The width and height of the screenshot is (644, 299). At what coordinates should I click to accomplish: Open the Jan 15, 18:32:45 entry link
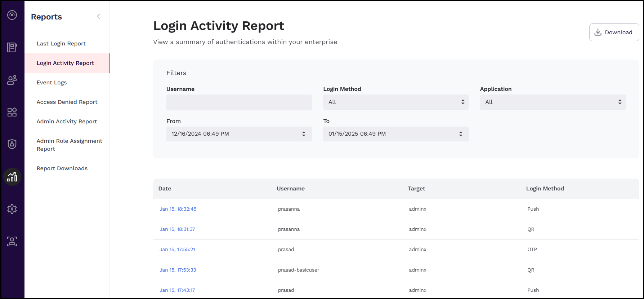[x=178, y=209]
